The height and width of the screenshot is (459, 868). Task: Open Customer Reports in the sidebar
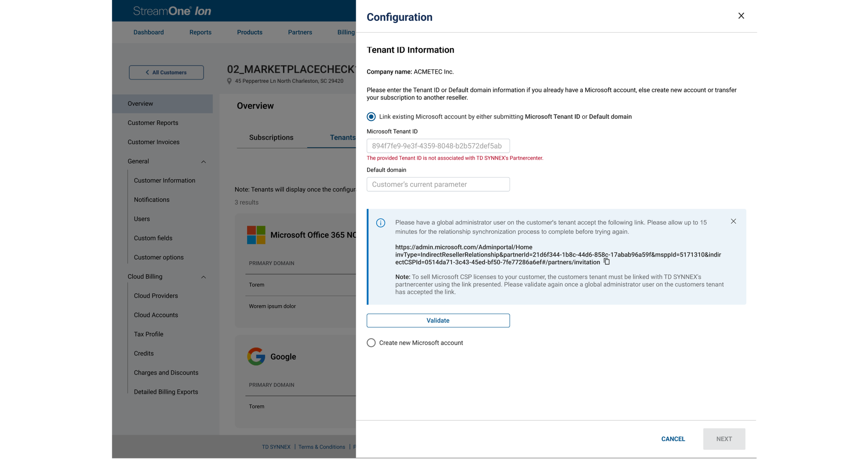(153, 123)
